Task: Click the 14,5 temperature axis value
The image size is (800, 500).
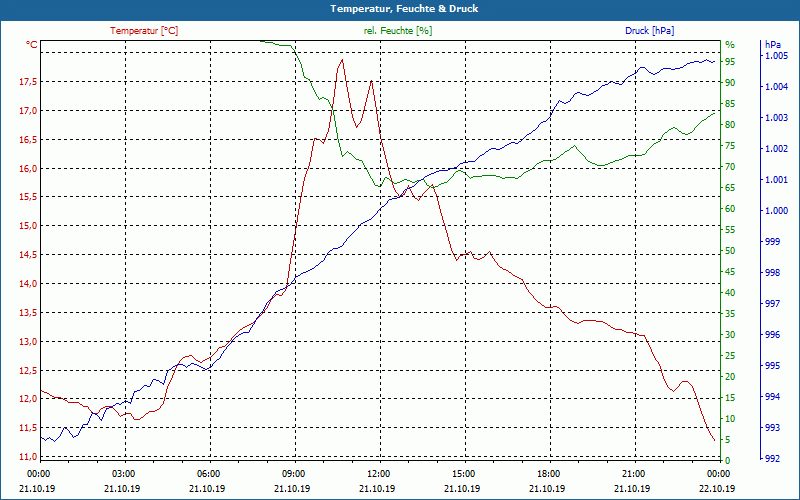Action: [x=28, y=255]
